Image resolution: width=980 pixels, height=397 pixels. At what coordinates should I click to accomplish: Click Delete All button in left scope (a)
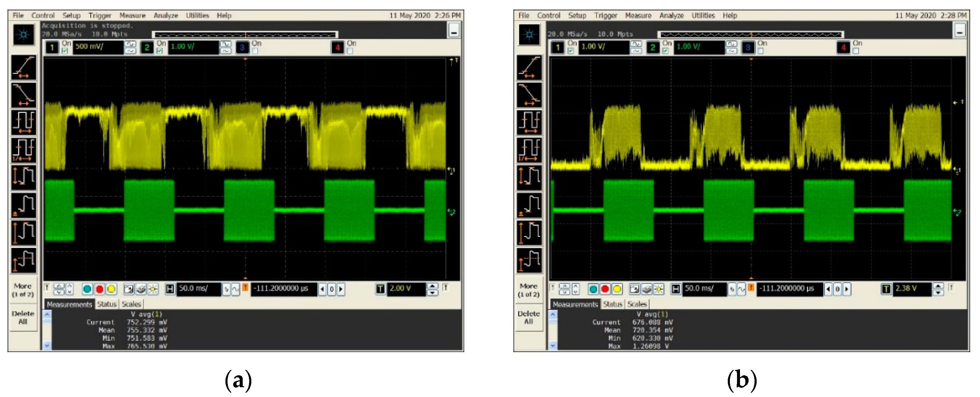click(x=23, y=318)
